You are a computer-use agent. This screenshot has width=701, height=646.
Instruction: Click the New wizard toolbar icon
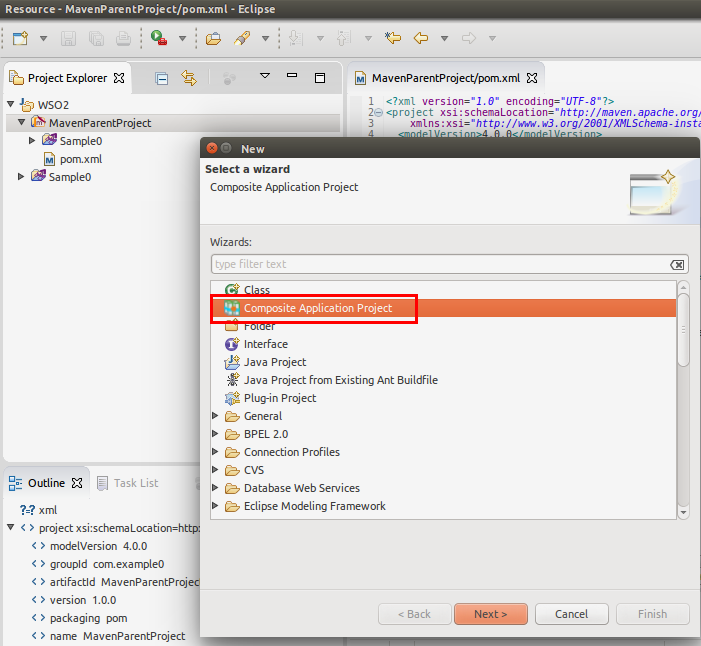point(20,39)
